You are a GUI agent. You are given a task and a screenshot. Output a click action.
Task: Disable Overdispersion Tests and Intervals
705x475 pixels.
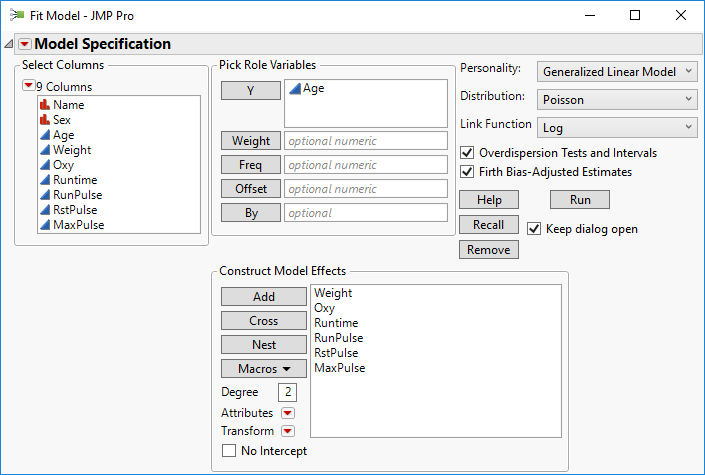[x=467, y=153]
